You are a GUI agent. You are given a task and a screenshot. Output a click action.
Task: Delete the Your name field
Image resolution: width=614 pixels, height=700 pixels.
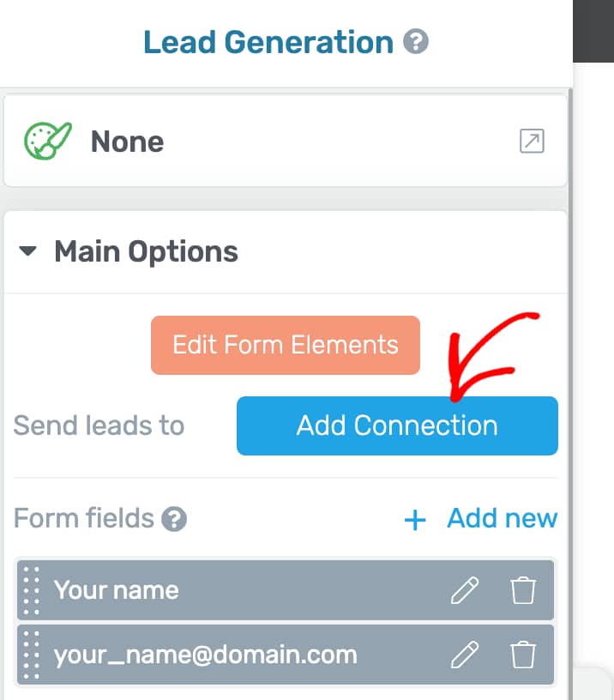(523, 589)
